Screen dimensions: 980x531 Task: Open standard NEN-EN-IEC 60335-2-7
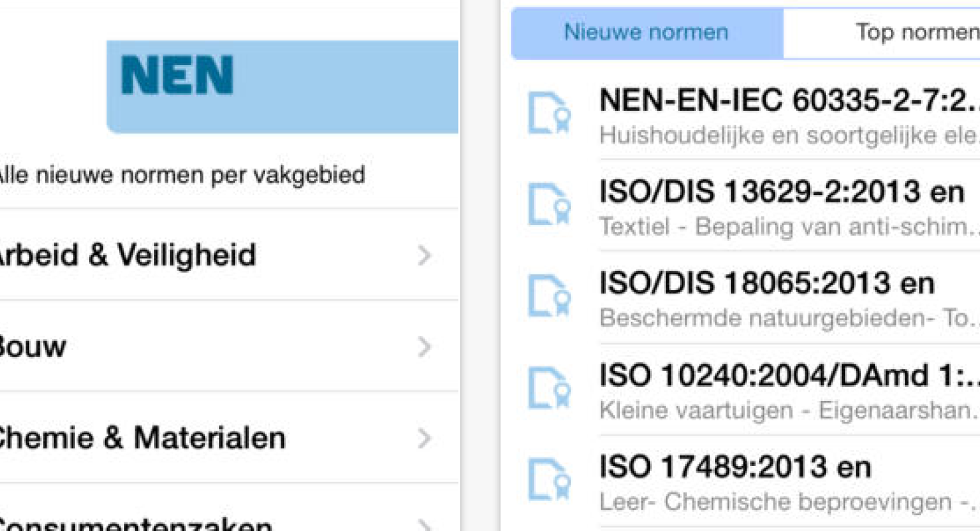(789, 101)
